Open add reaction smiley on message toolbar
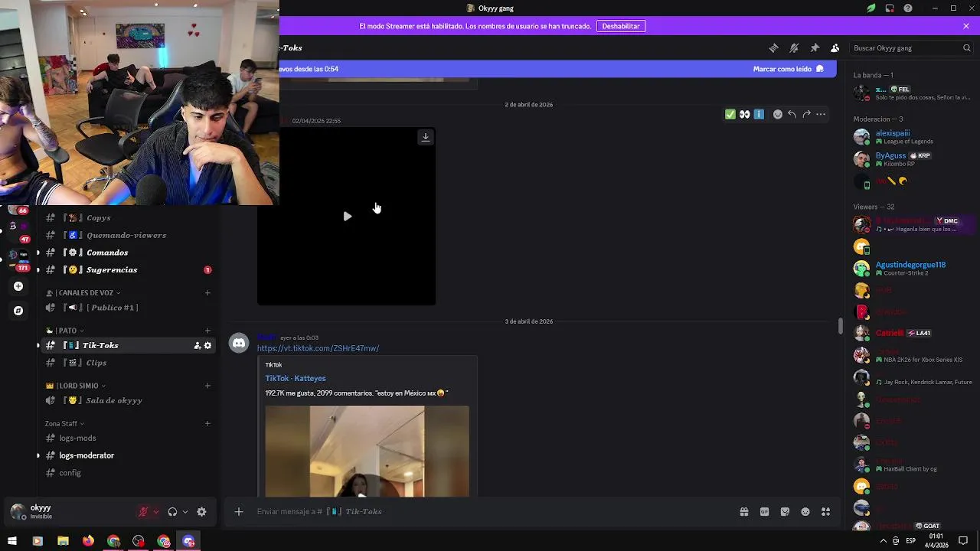The image size is (980, 551). pos(778,115)
